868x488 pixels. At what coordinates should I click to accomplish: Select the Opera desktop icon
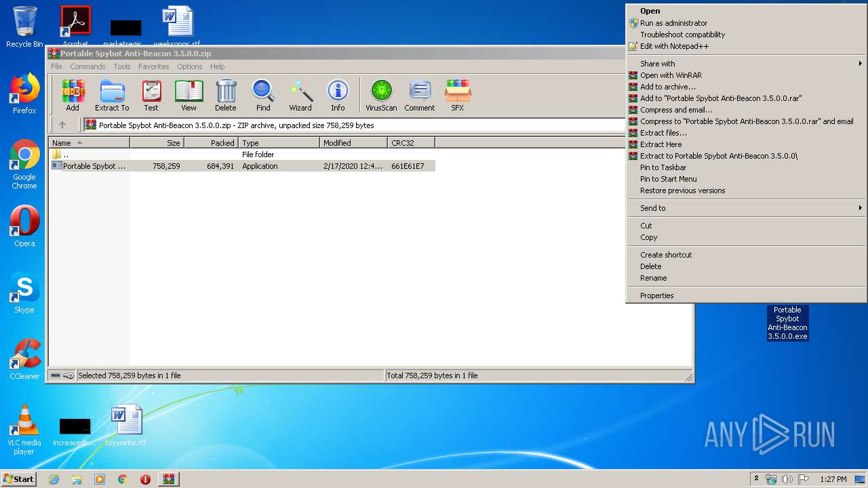pyautogui.click(x=24, y=226)
